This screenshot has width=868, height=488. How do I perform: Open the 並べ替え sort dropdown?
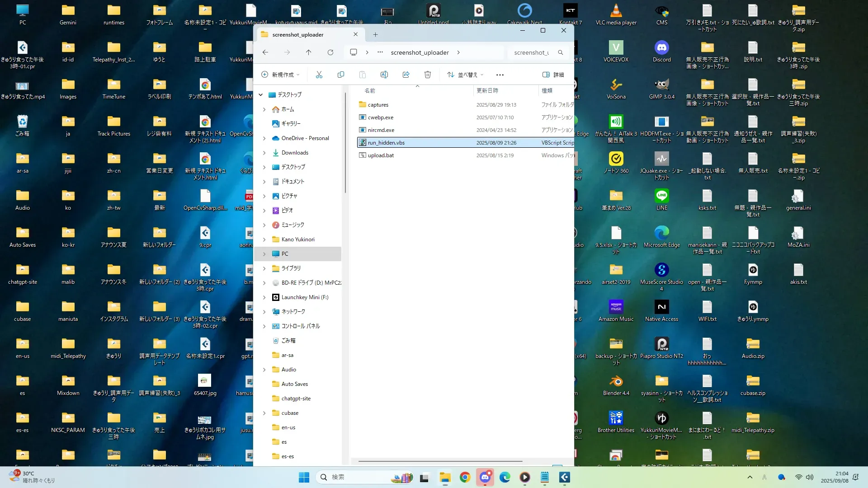(x=465, y=75)
